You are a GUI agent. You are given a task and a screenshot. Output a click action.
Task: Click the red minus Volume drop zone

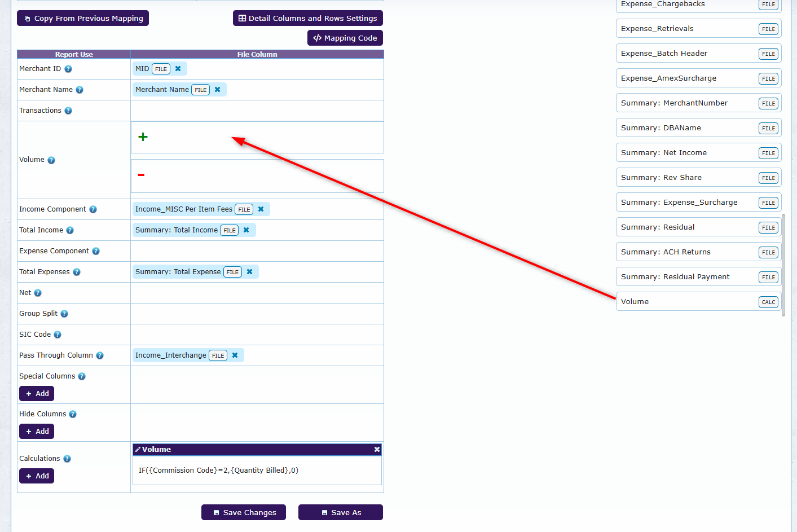(257, 176)
